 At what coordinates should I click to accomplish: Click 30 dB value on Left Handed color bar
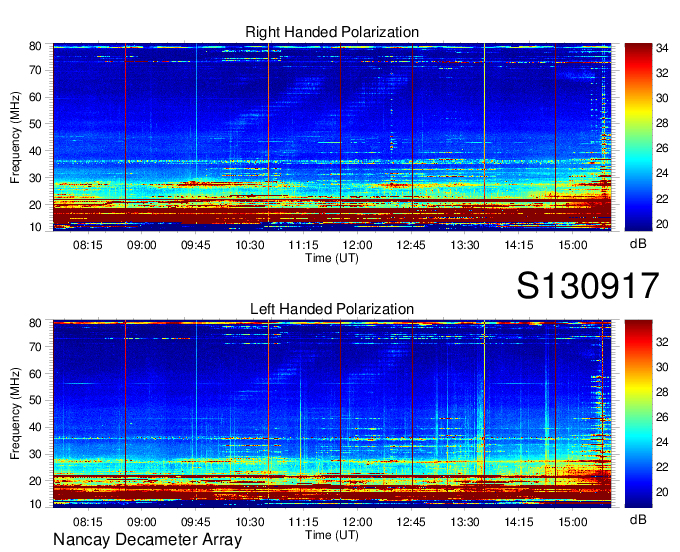[x=662, y=367]
